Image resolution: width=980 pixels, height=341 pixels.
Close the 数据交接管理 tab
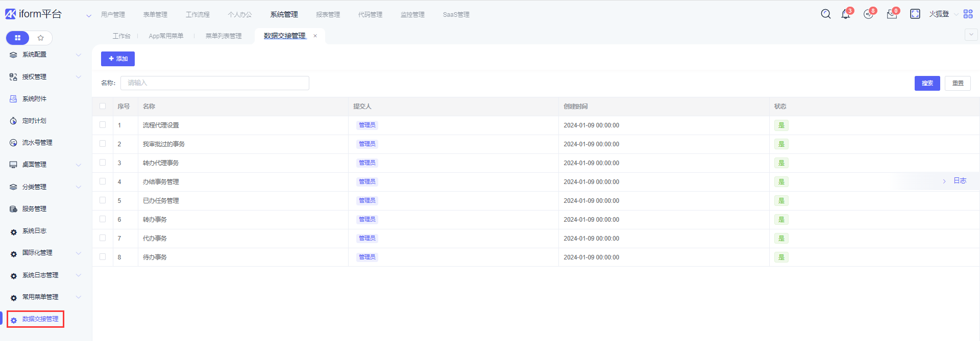315,36
